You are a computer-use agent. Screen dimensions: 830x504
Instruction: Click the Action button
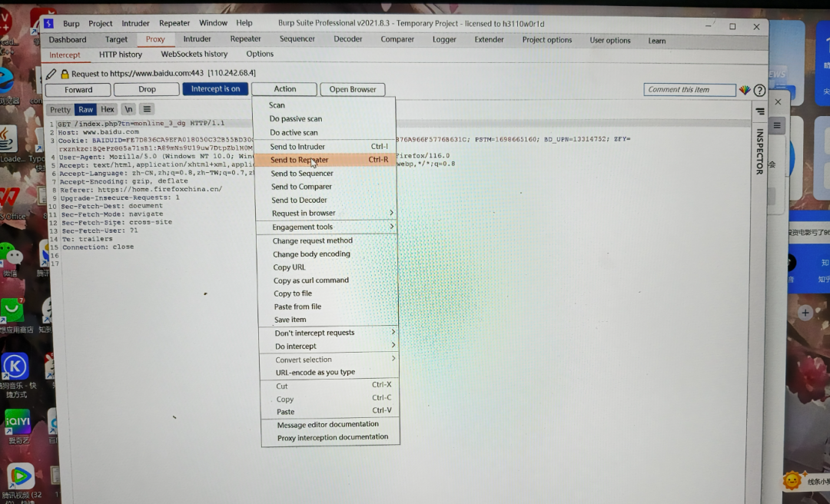[285, 89]
